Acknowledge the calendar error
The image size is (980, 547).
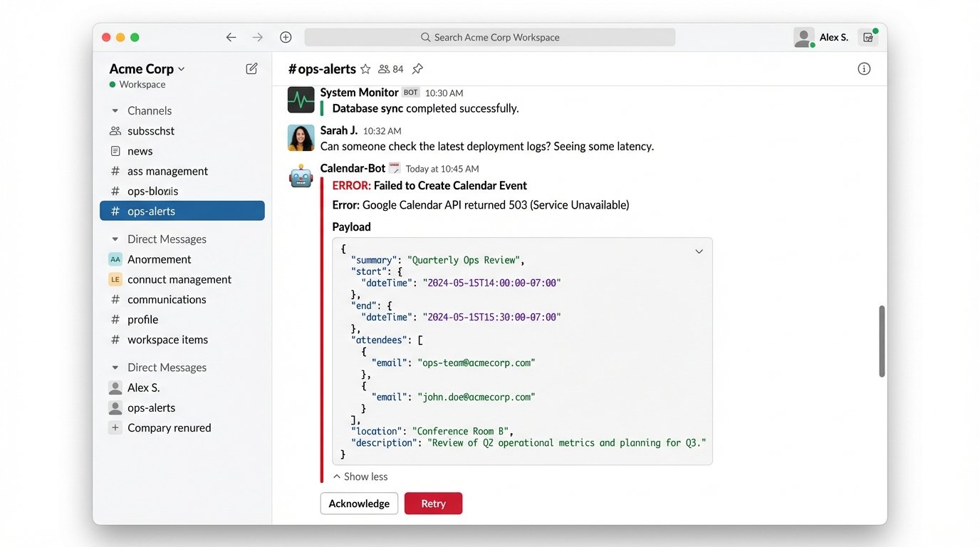pos(359,503)
